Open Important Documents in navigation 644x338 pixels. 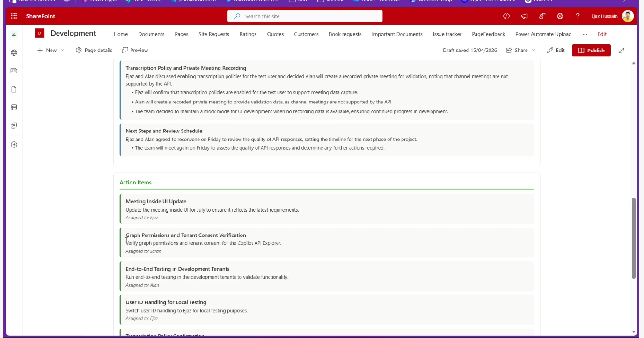pos(397,34)
